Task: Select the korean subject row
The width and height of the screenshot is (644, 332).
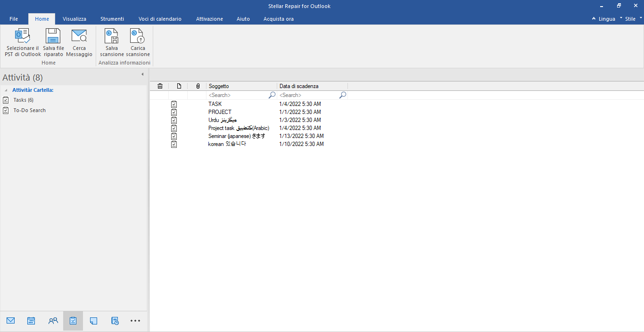Action: point(227,144)
